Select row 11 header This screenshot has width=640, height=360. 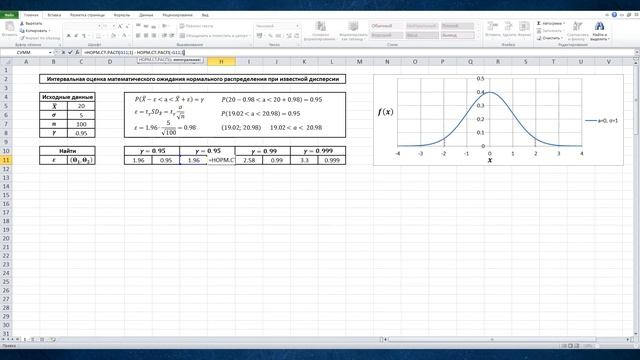(6, 160)
